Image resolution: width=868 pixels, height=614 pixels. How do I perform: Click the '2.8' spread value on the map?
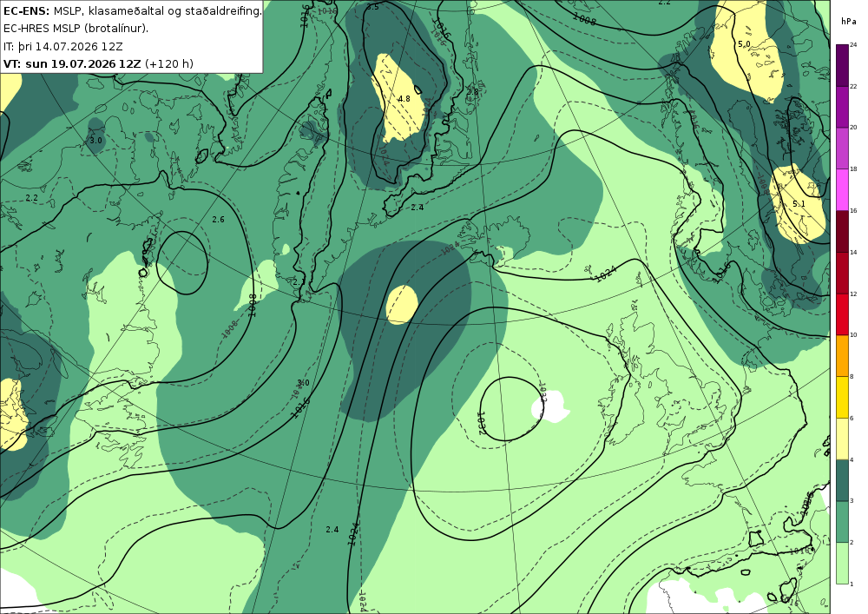click(x=472, y=92)
